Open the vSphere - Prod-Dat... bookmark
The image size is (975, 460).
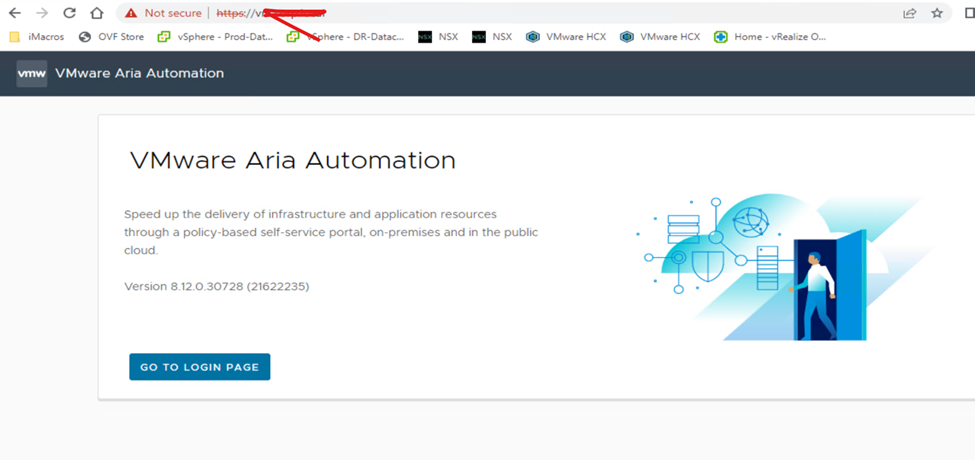(x=215, y=37)
